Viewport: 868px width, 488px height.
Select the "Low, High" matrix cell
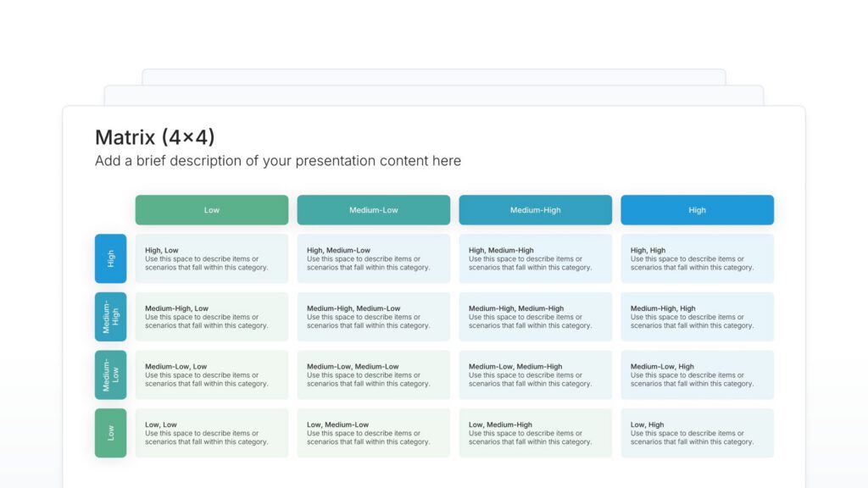697,433
